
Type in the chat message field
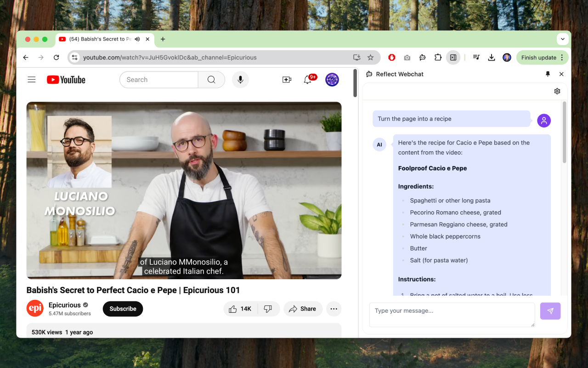click(x=452, y=315)
